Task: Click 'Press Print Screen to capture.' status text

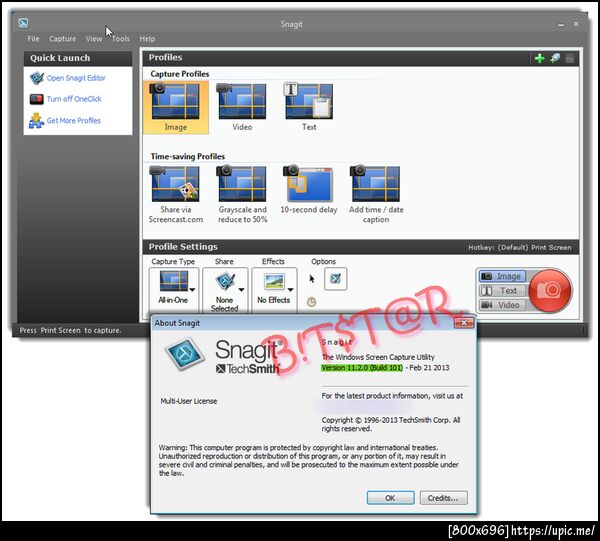Action: pyautogui.click(x=70, y=330)
